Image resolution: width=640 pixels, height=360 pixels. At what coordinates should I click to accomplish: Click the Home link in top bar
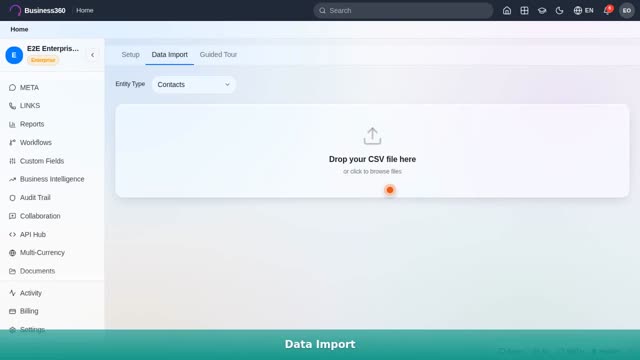pos(84,10)
